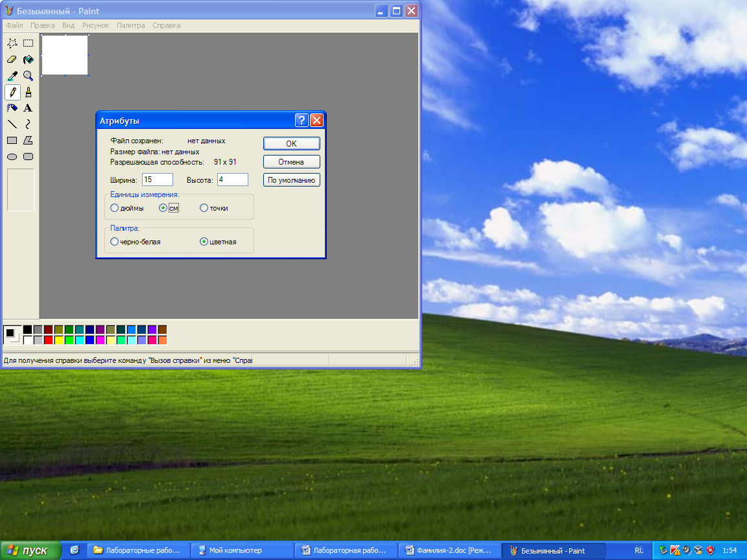The height and width of the screenshot is (560, 747).
Task: Switch to Мой компьютер taskbar window
Action: [x=241, y=550]
